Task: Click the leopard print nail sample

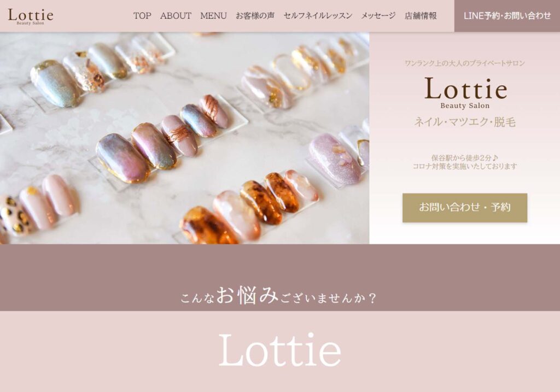Action: [x=14, y=215]
